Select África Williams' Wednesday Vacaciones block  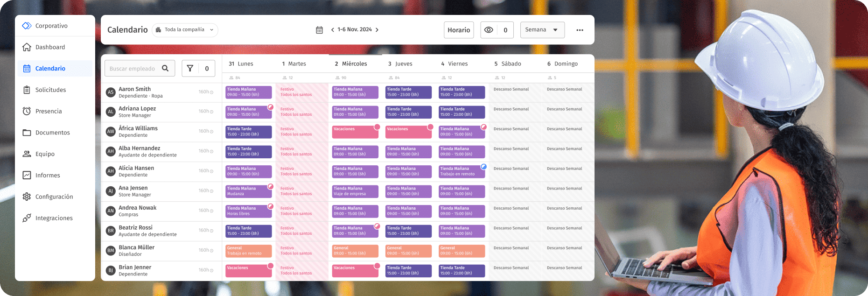355,132
